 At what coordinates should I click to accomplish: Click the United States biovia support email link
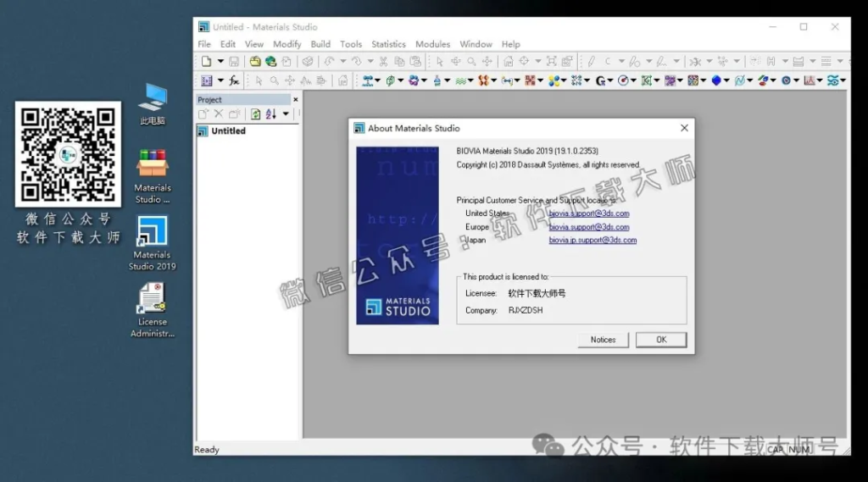tap(589, 213)
